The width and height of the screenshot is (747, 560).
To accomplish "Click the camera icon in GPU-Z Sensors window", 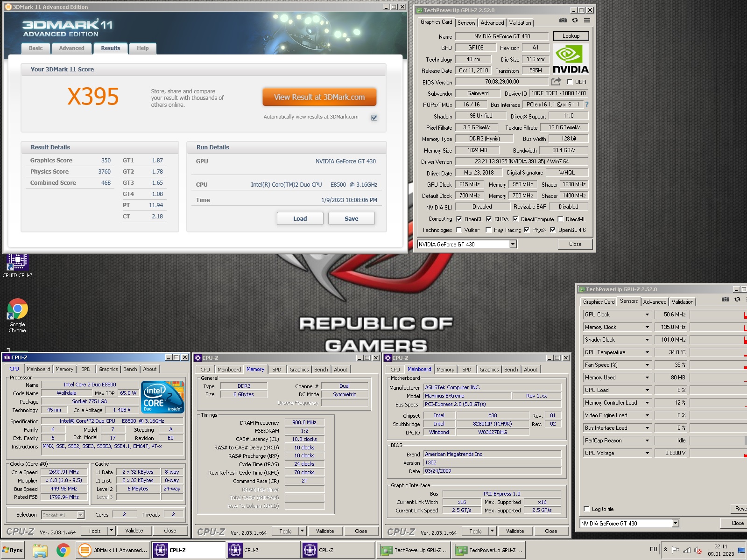I will pos(725,300).
